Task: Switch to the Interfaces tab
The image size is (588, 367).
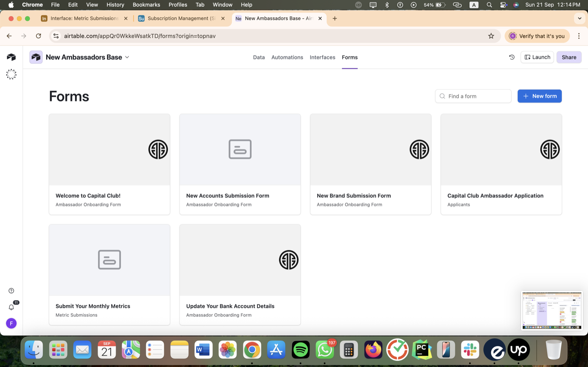Action: point(323,57)
